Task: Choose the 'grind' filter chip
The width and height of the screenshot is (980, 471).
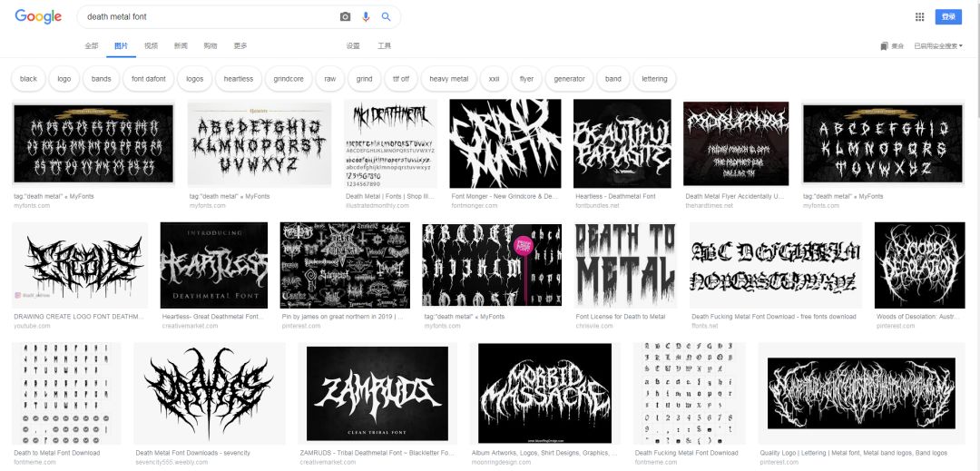Action: coord(364,79)
